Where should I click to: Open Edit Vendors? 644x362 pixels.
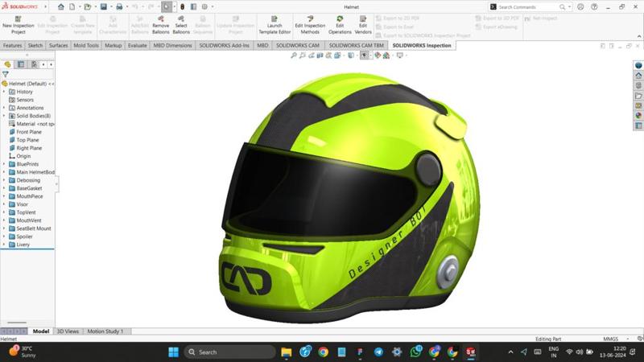[x=363, y=26]
